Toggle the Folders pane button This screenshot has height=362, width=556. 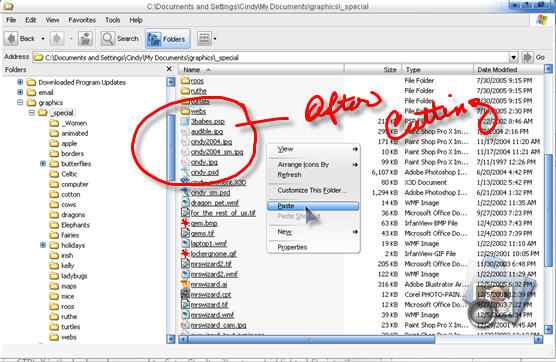point(168,39)
